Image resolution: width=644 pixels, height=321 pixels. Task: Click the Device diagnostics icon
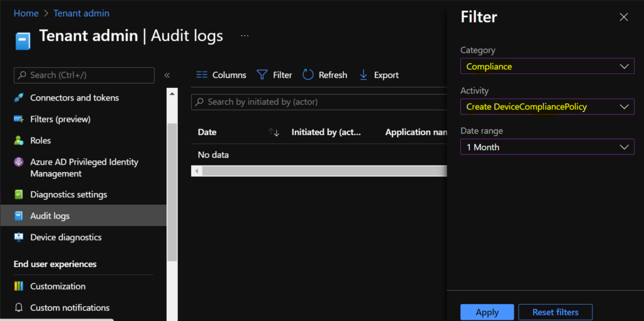(x=18, y=237)
